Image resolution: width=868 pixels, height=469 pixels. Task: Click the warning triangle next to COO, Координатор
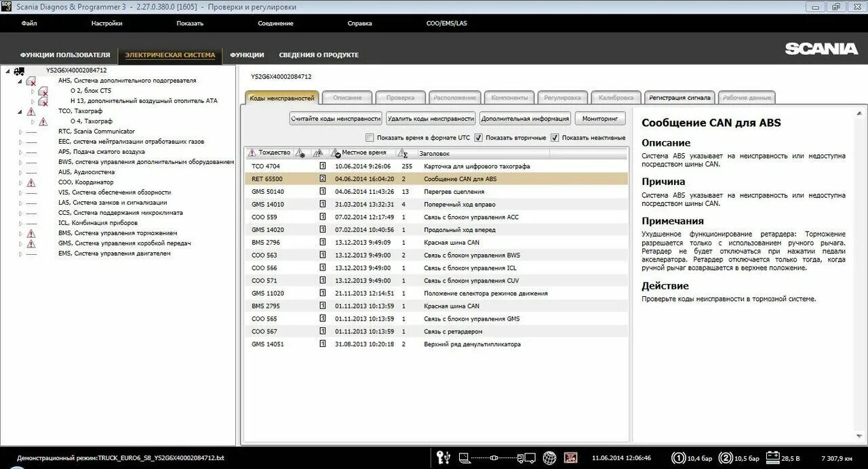click(31, 182)
